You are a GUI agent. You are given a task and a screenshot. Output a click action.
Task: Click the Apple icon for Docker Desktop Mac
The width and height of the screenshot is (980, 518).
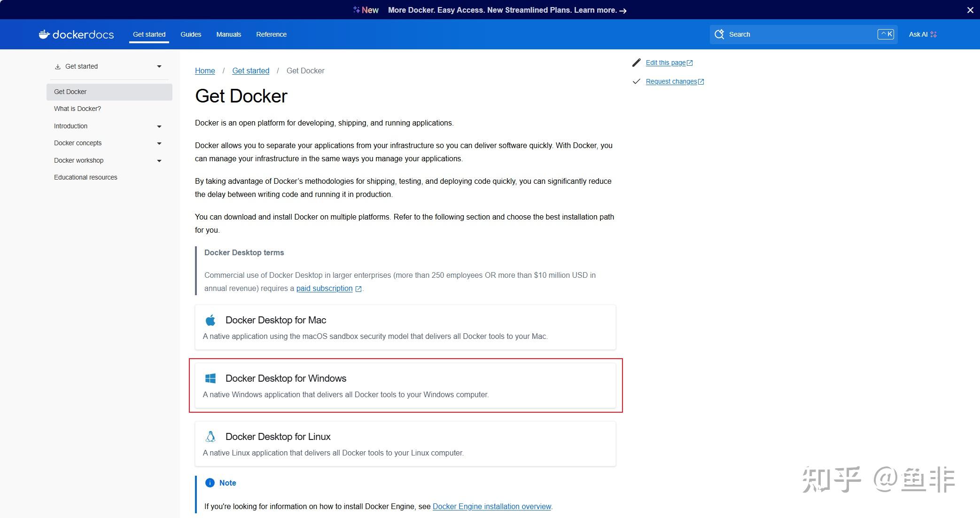point(210,321)
